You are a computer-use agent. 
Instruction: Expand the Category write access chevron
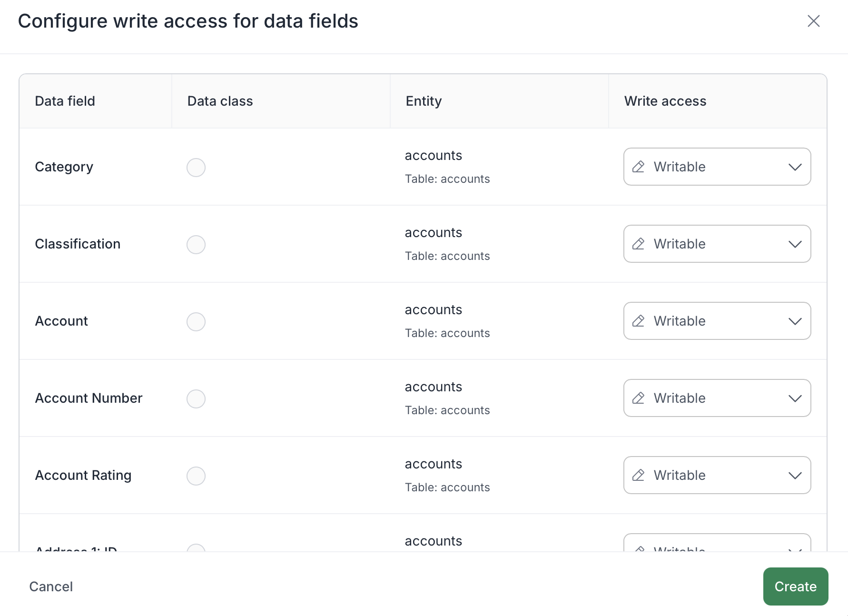pos(795,167)
